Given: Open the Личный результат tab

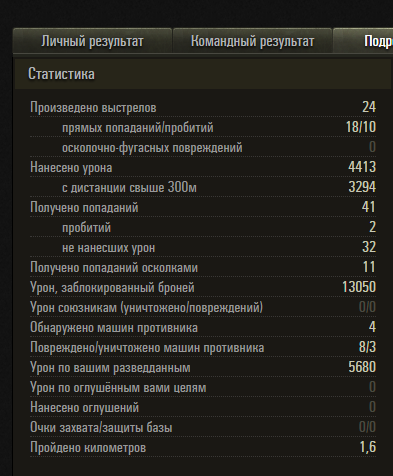Looking at the screenshot, I should point(92,41).
